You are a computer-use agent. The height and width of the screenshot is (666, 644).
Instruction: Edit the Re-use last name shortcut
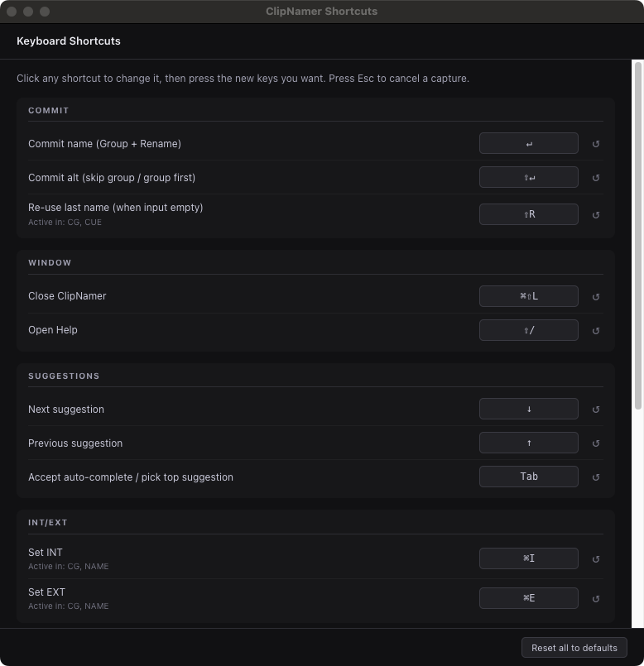pyautogui.click(x=528, y=214)
